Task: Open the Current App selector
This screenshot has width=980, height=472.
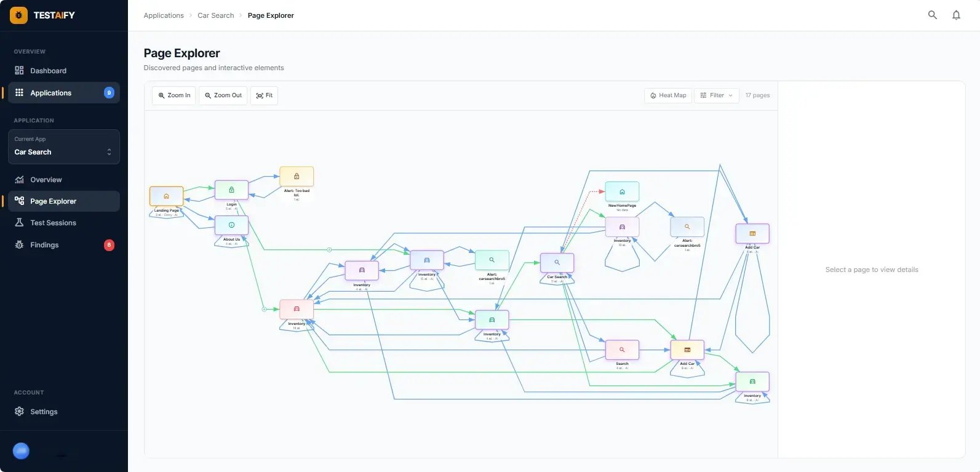Action: coord(64,146)
